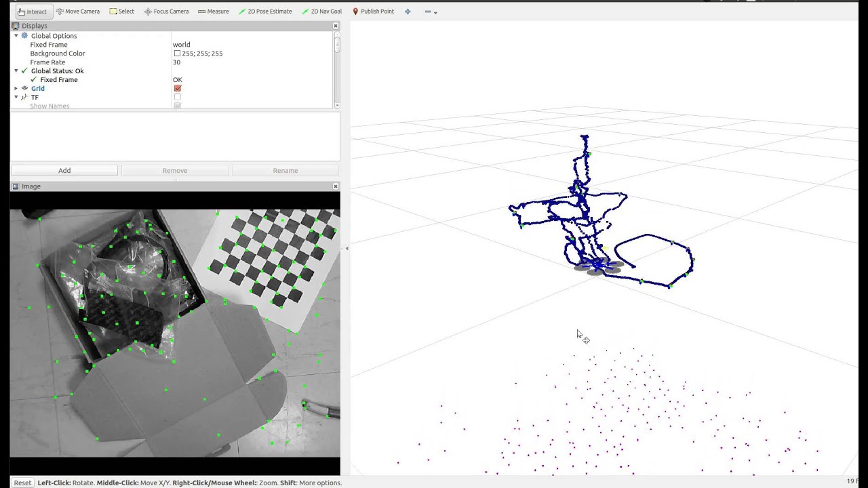This screenshot has width=868, height=488.
Task: Click the Global Status green checkmark
Action: point(24,71)
